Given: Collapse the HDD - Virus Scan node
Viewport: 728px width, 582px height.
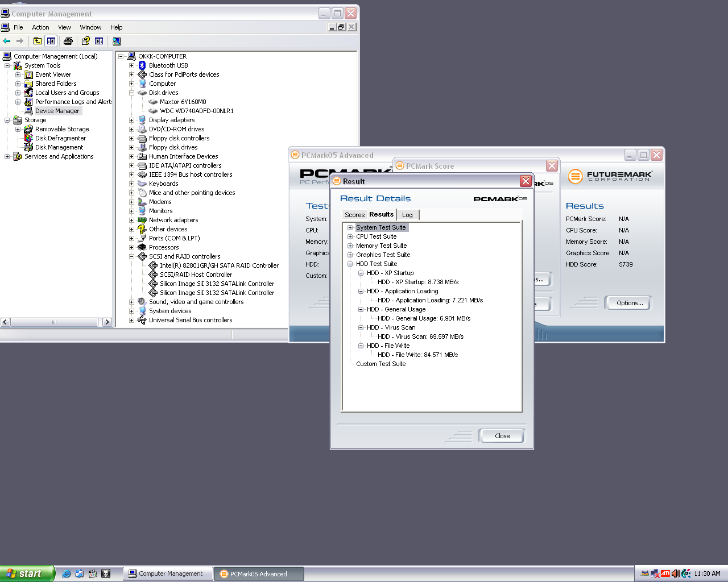Looking at the screenshot, I should click(x=361, y=327).
